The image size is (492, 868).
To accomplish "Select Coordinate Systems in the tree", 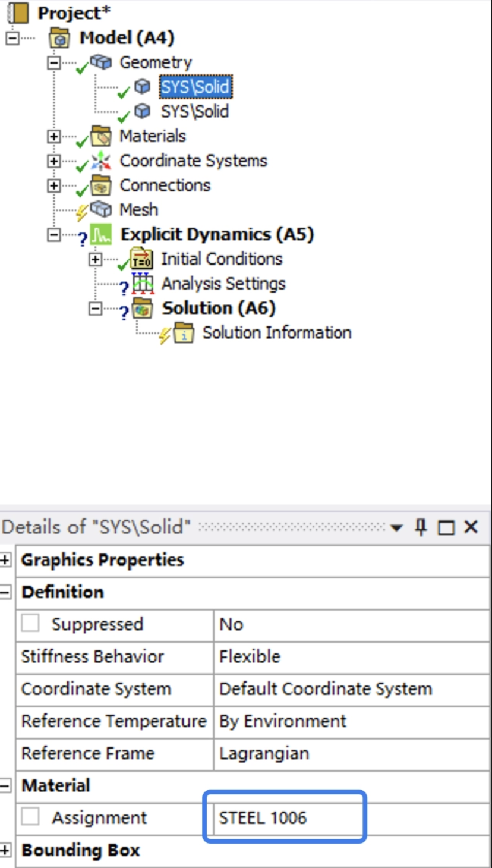I will [194, 161].
